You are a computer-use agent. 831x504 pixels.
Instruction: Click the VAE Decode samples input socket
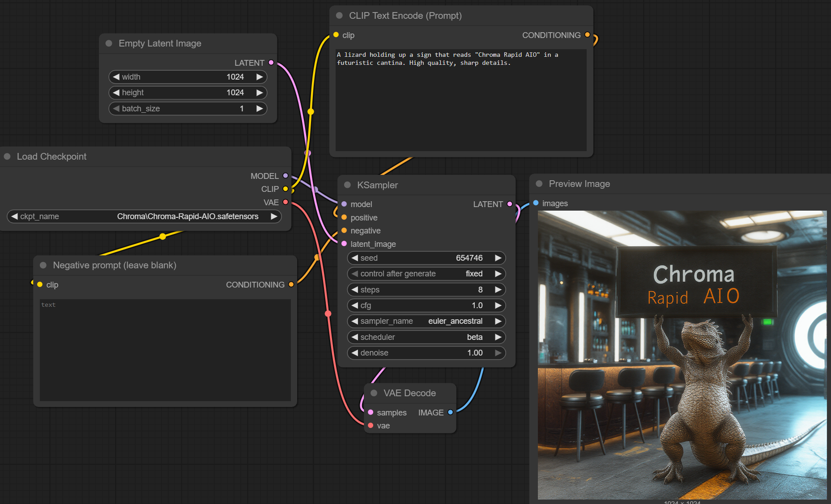(x=371, y=412)
